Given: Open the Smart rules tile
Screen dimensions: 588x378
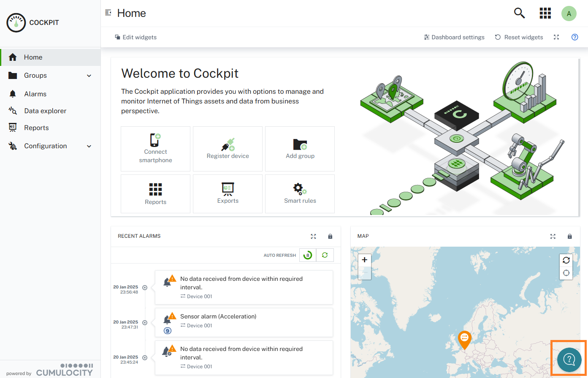Looking at the screenshot, I should [300, 194].
